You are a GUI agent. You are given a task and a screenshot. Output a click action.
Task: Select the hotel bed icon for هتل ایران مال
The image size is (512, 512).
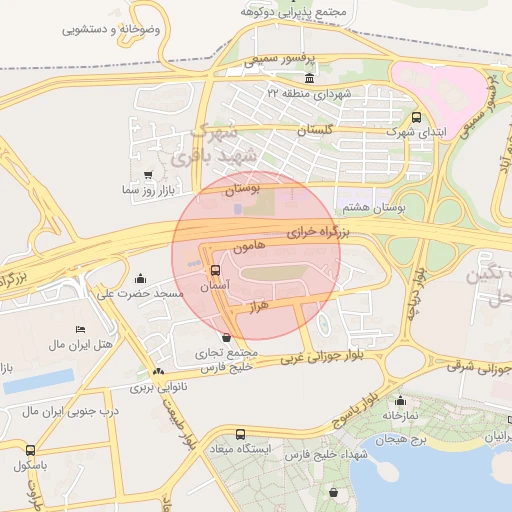click(80, 329)
